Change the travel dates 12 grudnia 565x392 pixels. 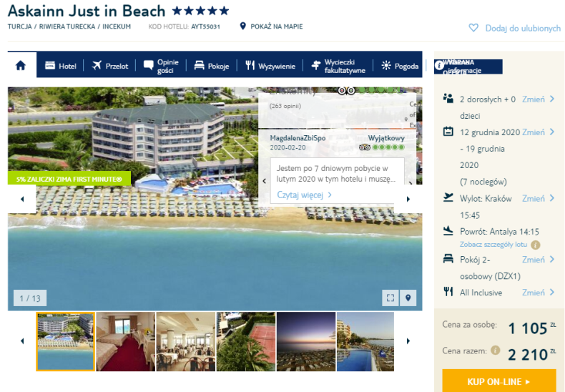click(538, 132)
